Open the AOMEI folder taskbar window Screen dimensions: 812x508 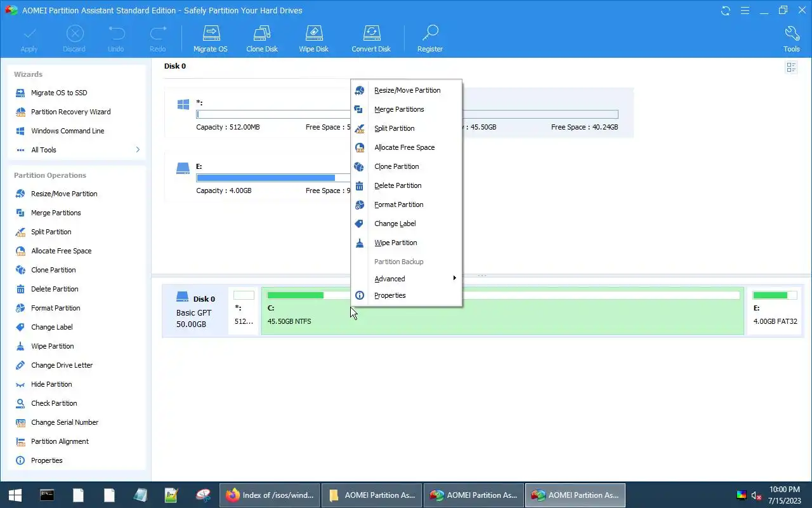click(x=372, y=495)
